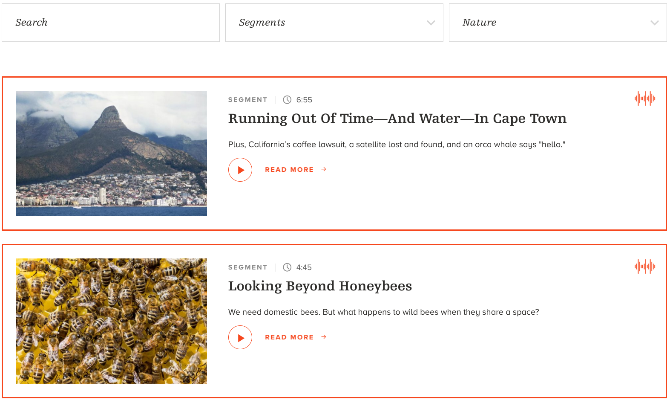Click the clock icon beside the 6:55 duration
Screen dimensions: 670x403
click(287, 100)
